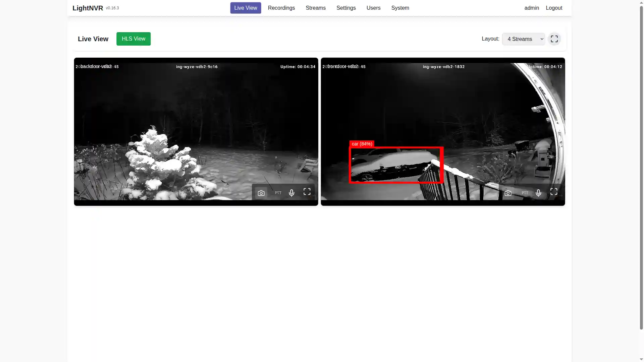
Task: Click the car detection bounding box label
Action: click(x=362, y=144)
